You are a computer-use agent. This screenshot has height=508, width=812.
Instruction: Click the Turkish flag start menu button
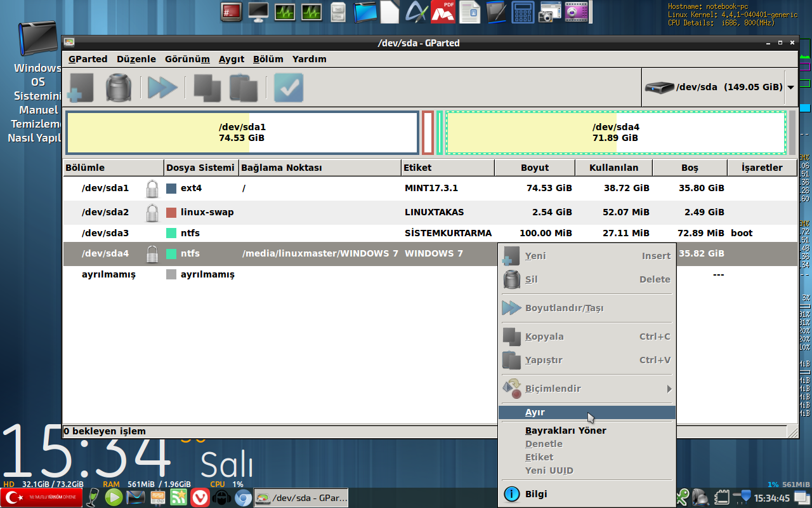point(41,498)
